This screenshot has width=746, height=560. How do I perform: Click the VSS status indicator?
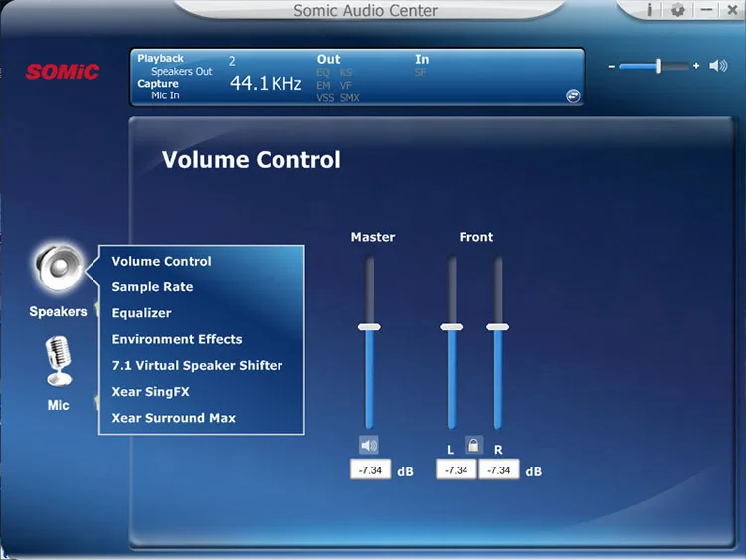pos(325,98)
